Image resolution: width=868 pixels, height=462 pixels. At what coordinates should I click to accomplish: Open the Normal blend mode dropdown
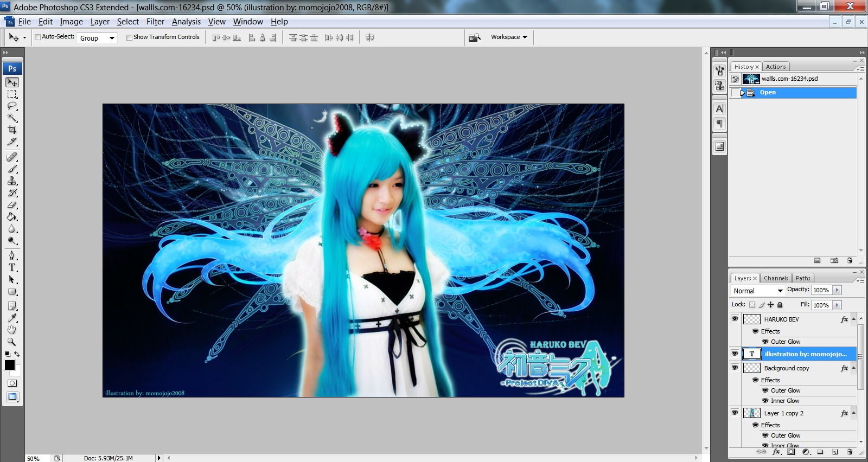pos(758,291)
